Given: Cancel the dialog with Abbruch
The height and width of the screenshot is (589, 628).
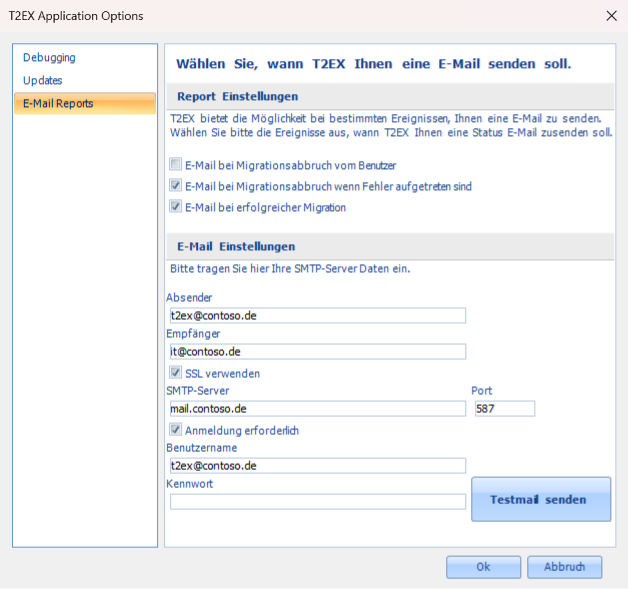Looking at the screenshot, I should pyautogui.click(x=564, y=567).
